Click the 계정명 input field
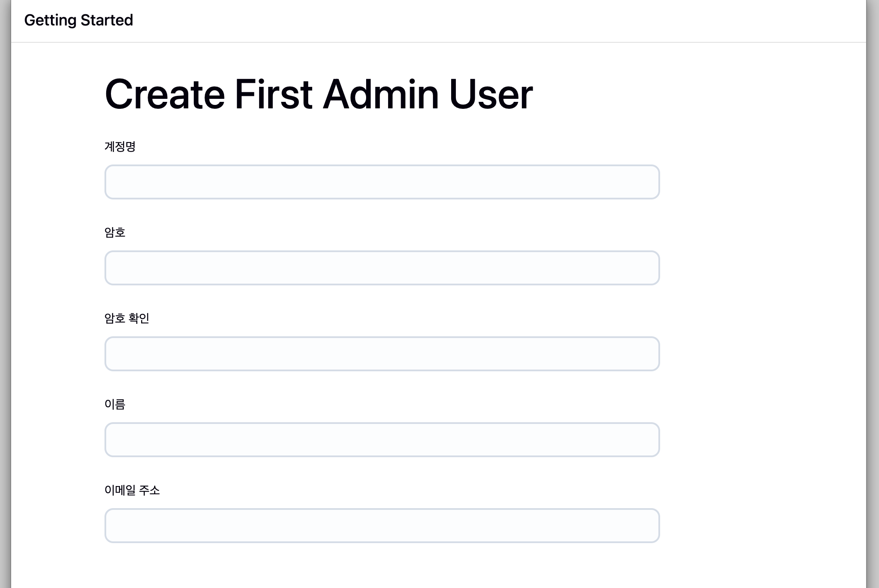This screenshot has width=879, height=588. coord(382,182)
